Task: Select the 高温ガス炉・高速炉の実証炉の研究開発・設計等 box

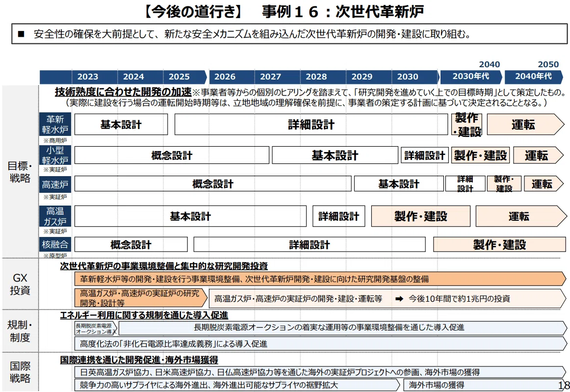Action: pyautogui.click(x=141, y=298)
